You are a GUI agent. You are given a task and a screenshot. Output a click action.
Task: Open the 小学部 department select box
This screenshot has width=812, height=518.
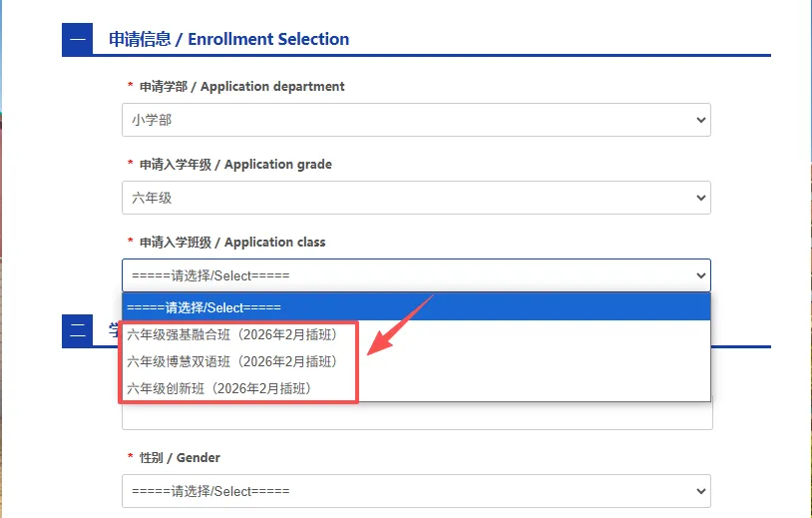pos(399,120)
